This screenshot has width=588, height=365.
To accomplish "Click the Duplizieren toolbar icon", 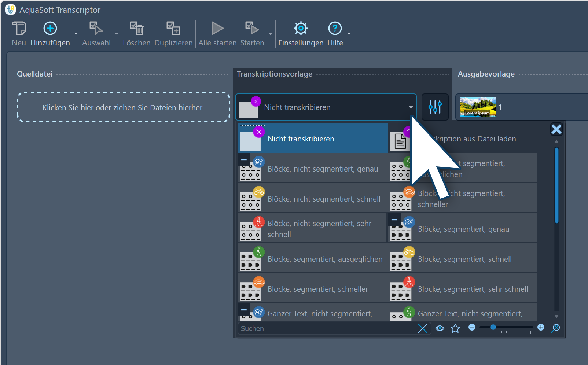I will [173, 29].
